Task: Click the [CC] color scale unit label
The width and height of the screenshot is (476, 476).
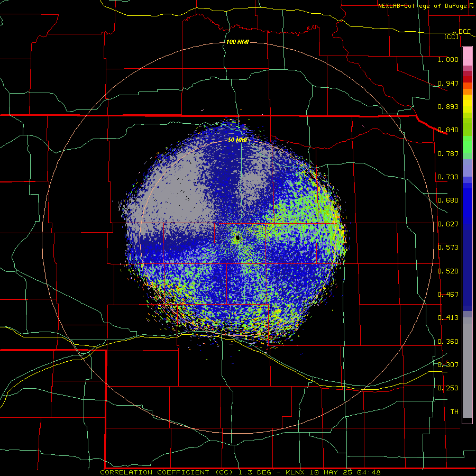Action: click(x=452, y=37)
